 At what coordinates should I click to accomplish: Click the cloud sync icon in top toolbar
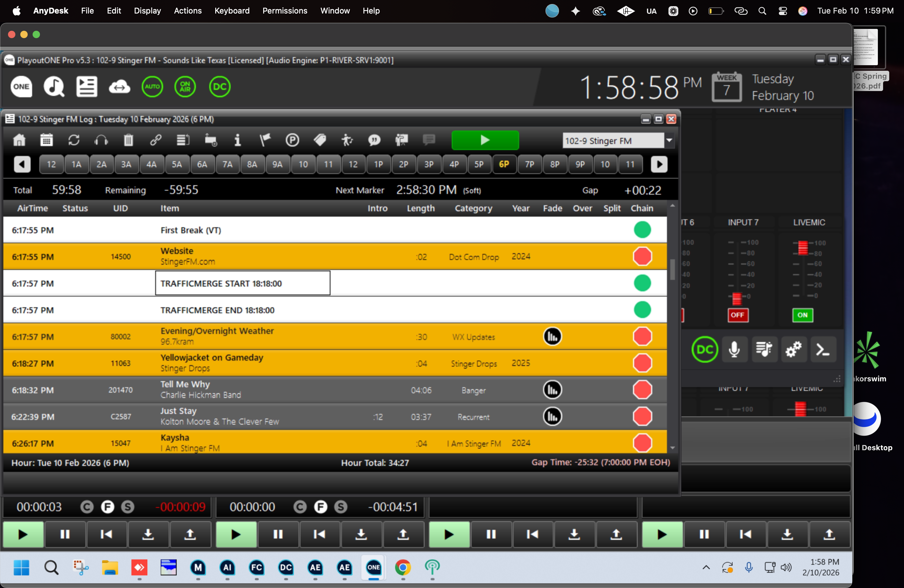pyautogui.click(x=119, y=87)
